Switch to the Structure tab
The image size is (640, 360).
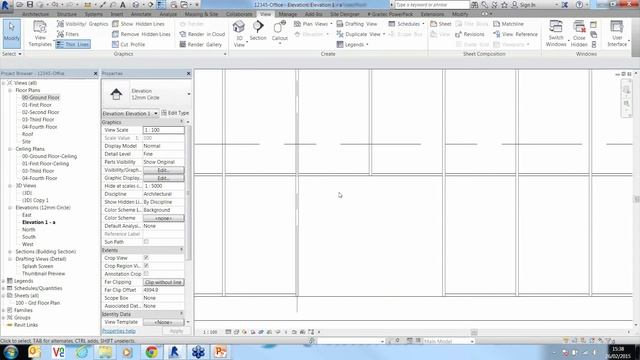tap(67, 14)
